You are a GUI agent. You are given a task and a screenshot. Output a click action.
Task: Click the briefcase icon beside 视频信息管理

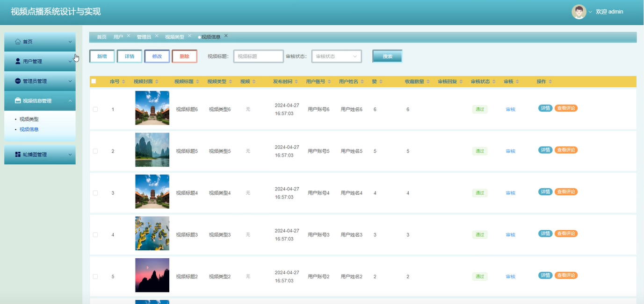pos(18,100)
